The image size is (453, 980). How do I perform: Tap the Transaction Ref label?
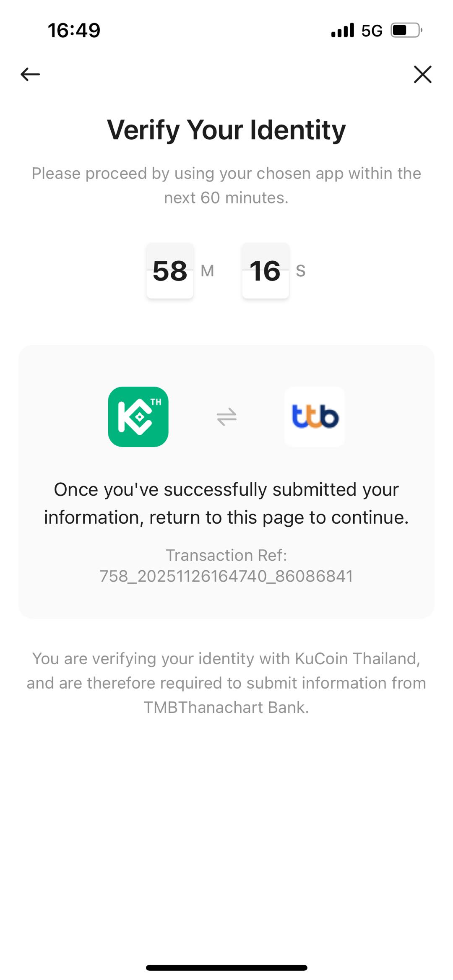tap(226, 555)
